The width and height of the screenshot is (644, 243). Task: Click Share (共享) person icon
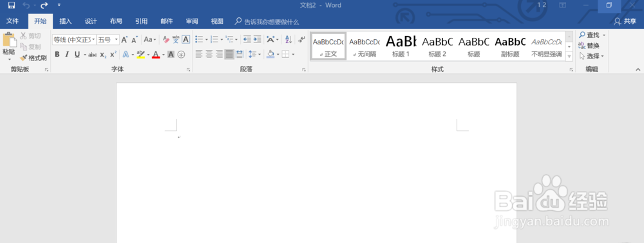(x=625, y=21)
